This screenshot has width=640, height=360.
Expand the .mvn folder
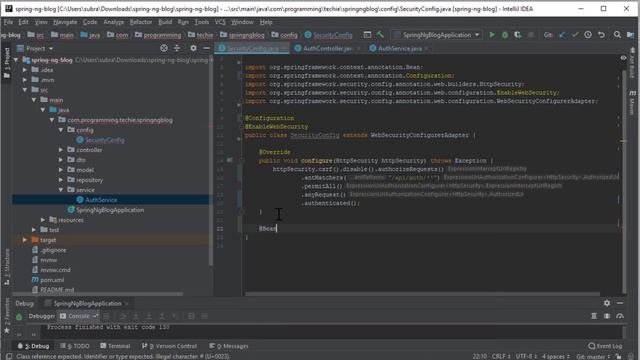pyautogui.click(x=25, y=80)
